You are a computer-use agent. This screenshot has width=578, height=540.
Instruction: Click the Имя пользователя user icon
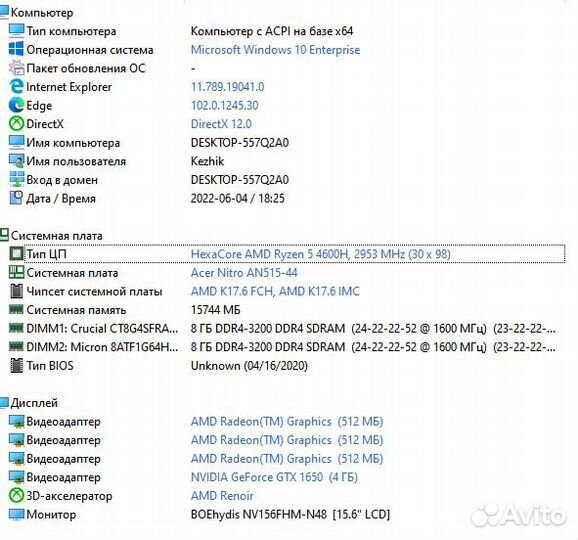(16, 161)
